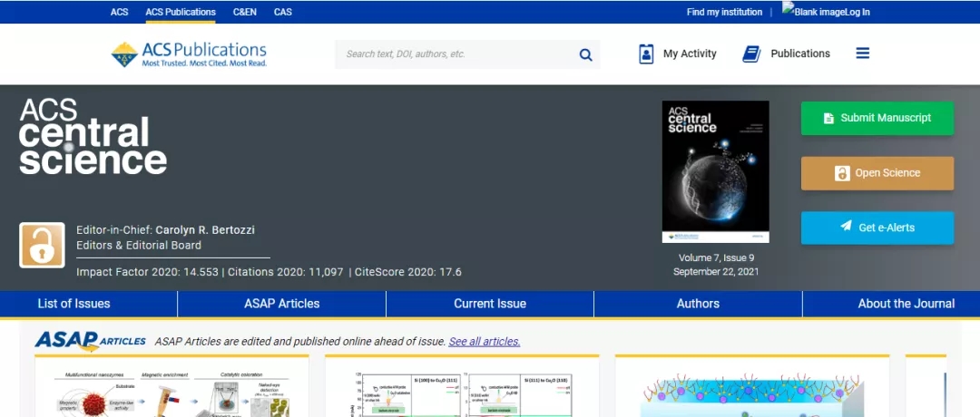Click the See all articles link
The height and width of the screenshot is (417, 980).
(x=484, y=342)
